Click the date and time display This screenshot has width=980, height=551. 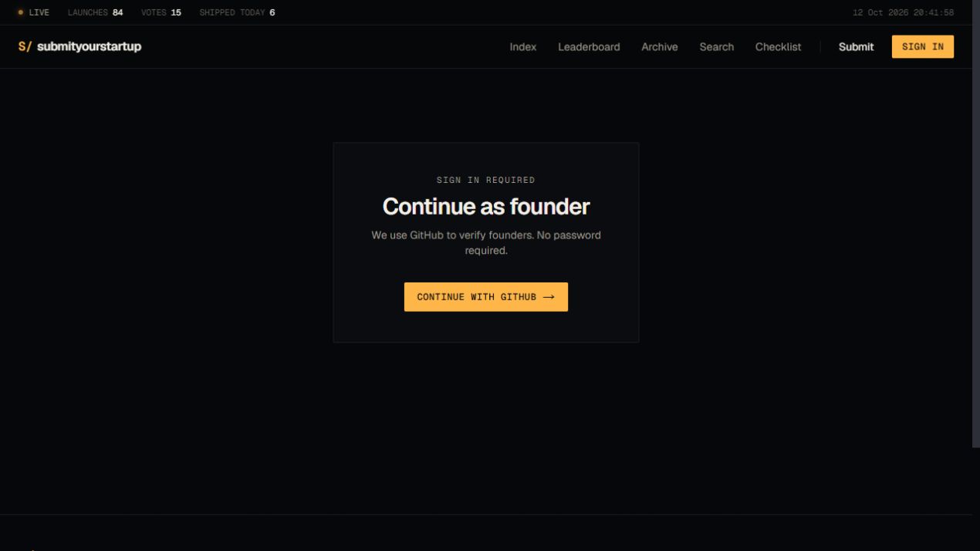pyautogui.click(x=903, y=12)
